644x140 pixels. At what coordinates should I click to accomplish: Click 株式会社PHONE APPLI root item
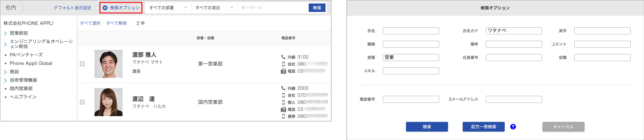click(x=28, y=23)
